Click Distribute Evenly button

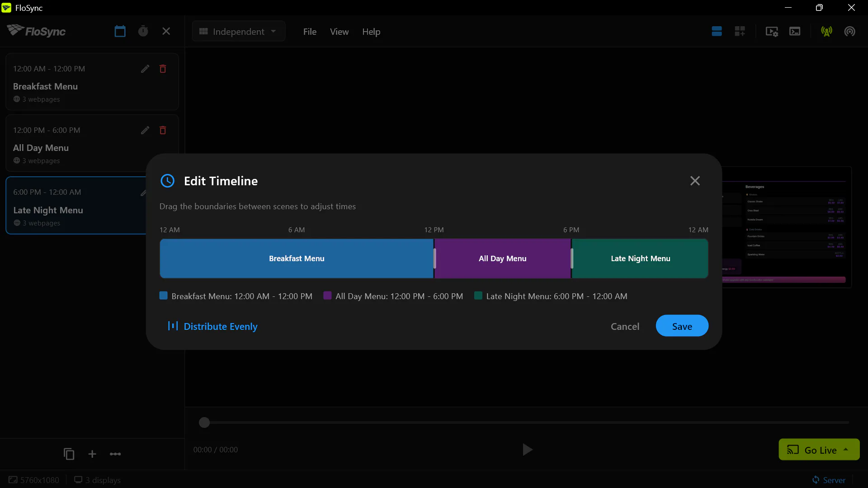click(212, 326)
